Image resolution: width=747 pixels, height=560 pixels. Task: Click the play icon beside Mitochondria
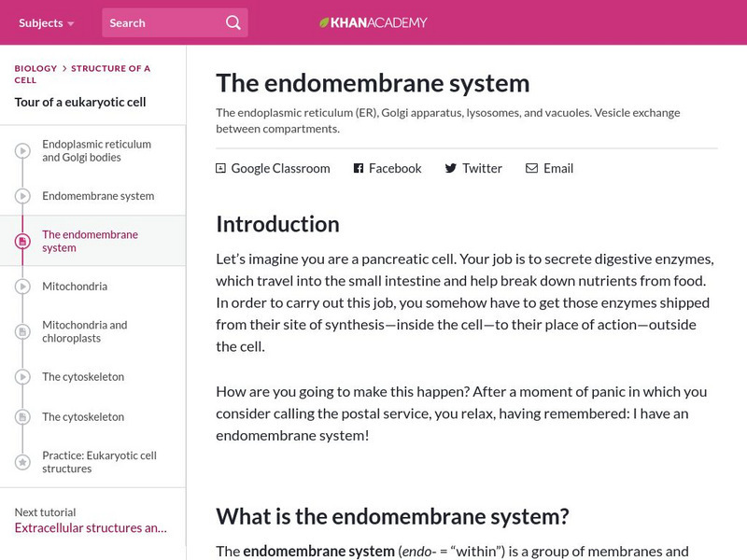(x=22, y=287)
